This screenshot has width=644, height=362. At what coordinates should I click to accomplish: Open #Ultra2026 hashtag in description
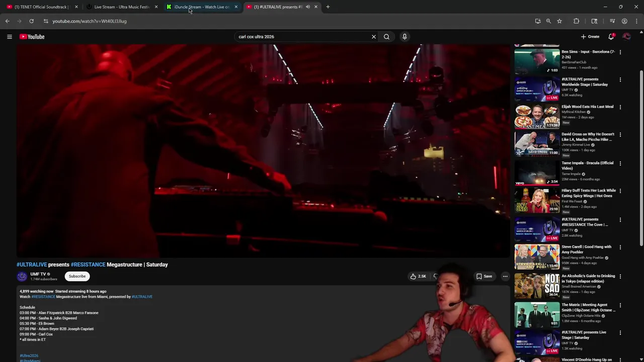(29, 355)
